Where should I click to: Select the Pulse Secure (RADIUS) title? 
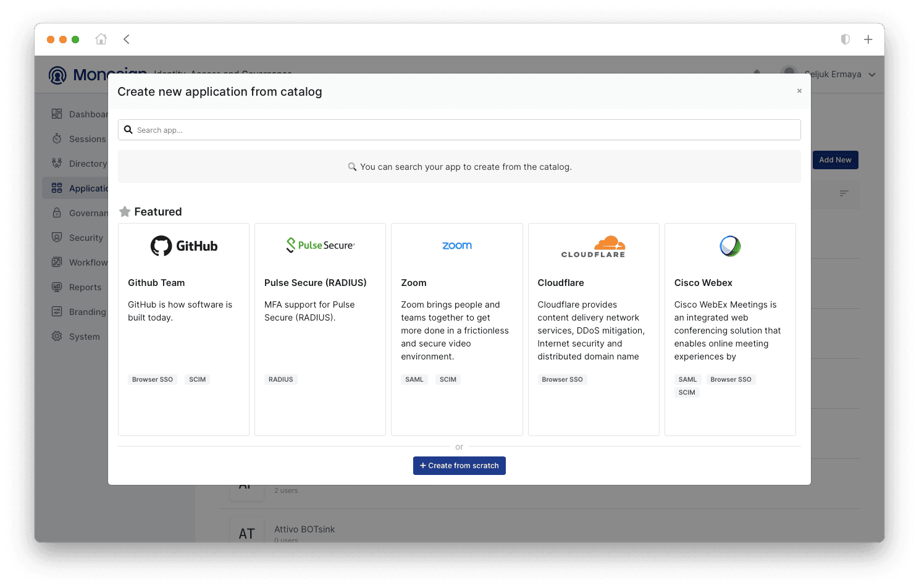(316, 283)
